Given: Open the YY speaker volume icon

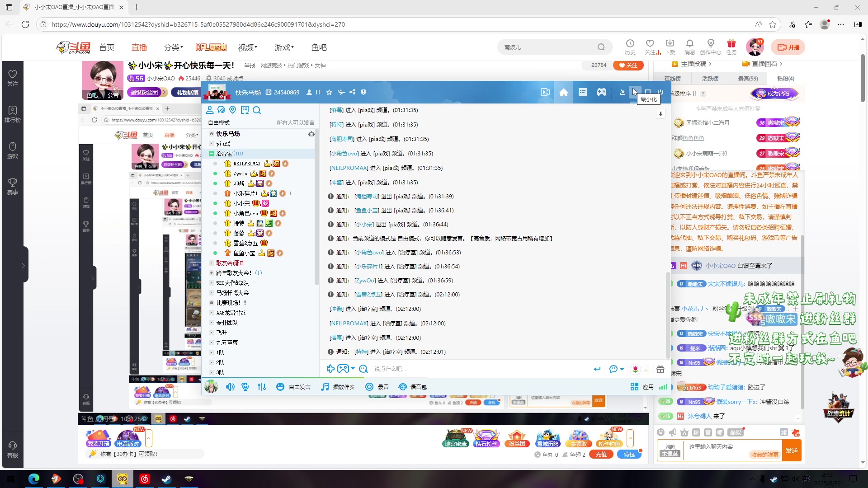Looking at the screenshot, I should click(230, 387).
